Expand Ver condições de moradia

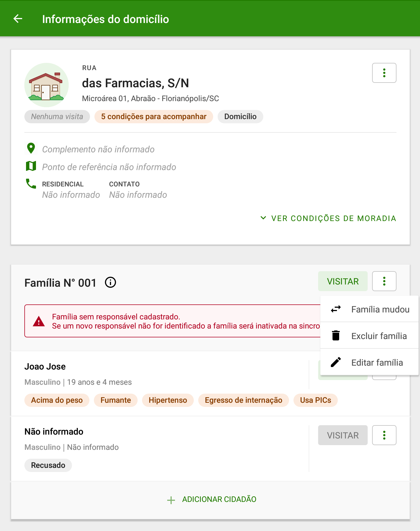click(328, 218)
